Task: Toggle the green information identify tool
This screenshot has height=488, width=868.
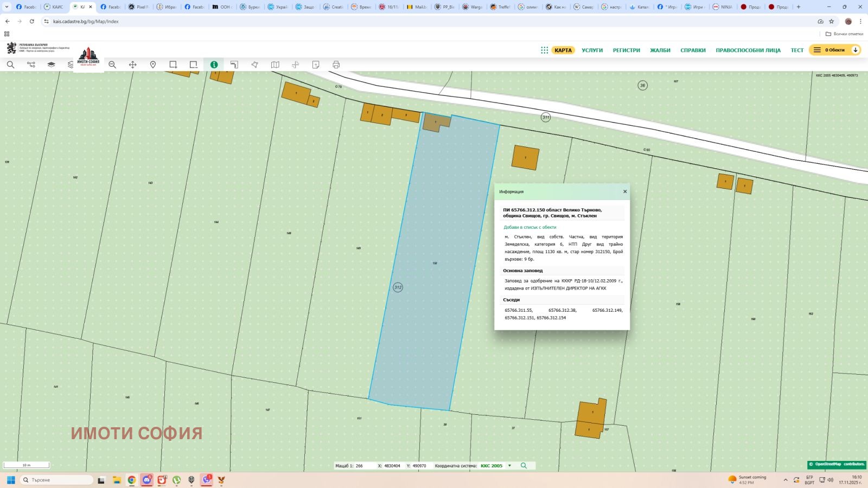Action: click(x=214, y=65)
